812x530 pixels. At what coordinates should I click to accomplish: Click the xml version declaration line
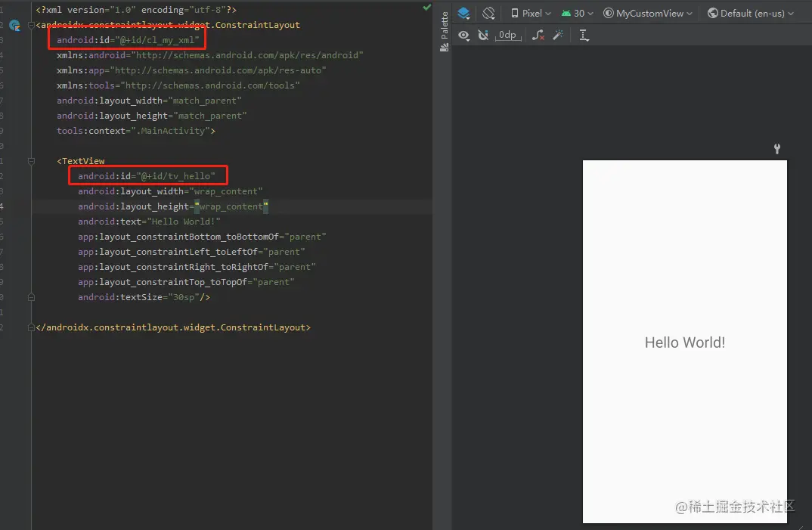136,10
